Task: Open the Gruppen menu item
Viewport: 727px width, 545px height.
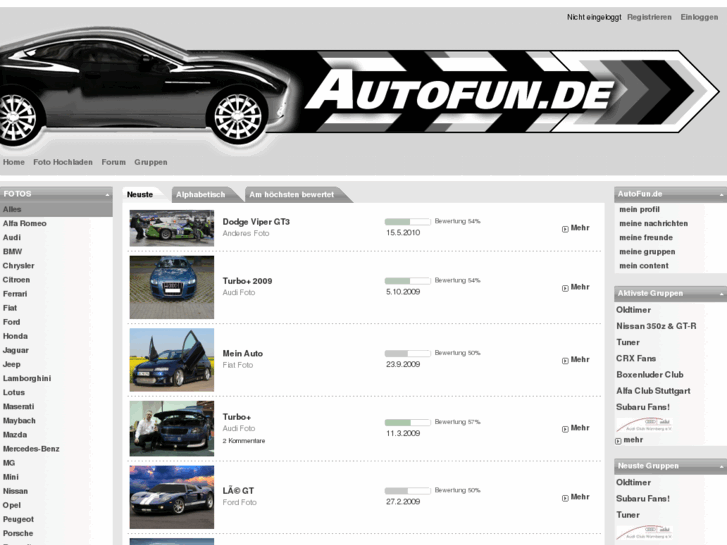Action: (x=151, y=162)
